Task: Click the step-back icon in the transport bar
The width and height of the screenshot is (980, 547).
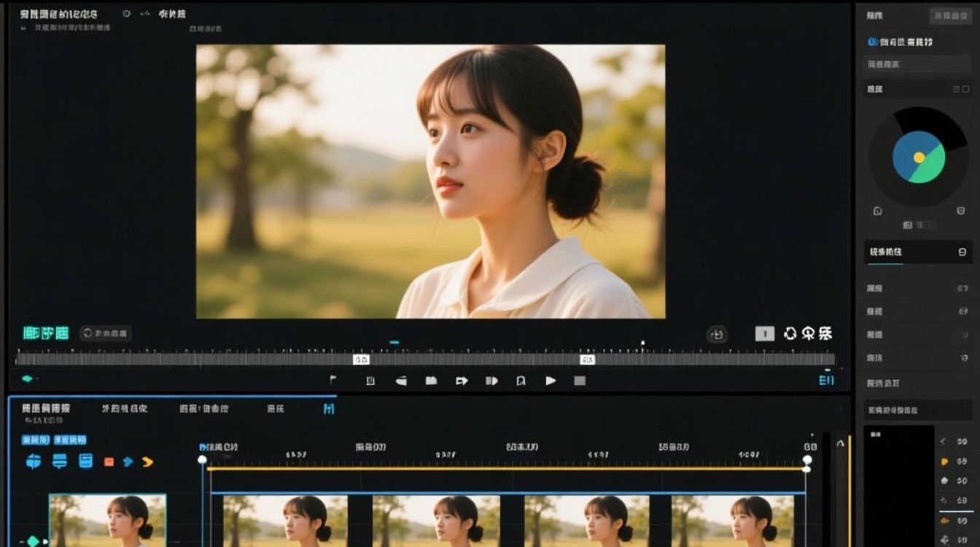Action: click(x=401, y=381)
